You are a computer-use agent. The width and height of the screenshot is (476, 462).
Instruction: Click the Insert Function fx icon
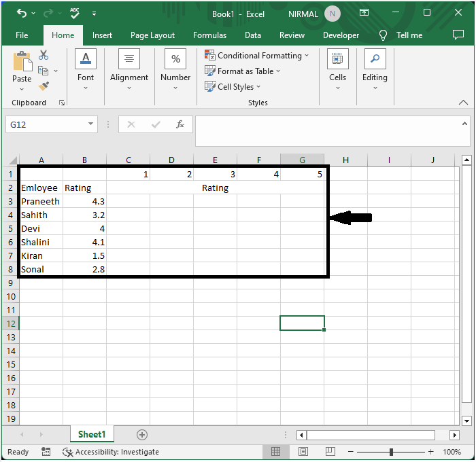[x=180, y=124]
